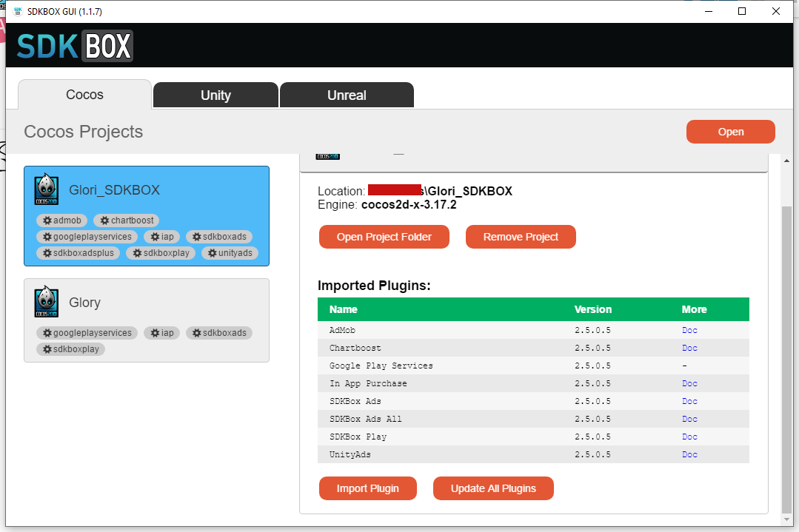Switch to the Cocos tab
This screenshot has width=799, height=532.
84,95
